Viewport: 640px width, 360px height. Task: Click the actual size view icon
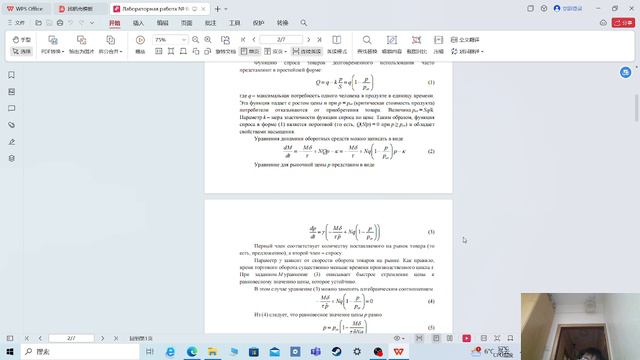click(x=159, y=51)
